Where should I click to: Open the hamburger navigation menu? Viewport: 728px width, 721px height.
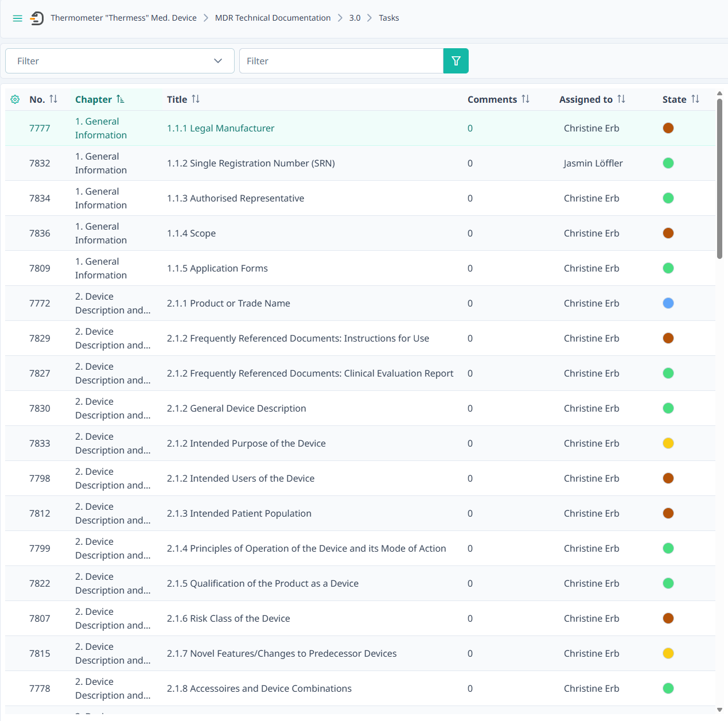tap(17, 18)
